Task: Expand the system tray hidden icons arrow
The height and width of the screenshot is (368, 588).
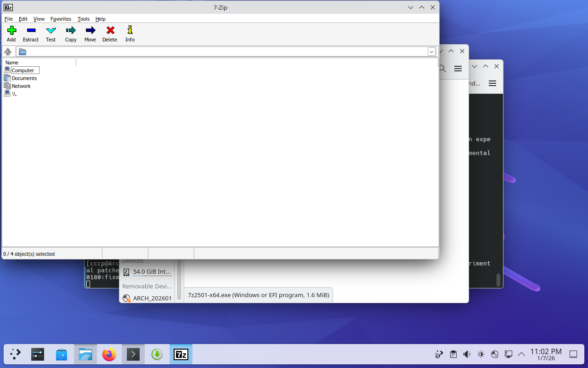Action: coord(521,354)
